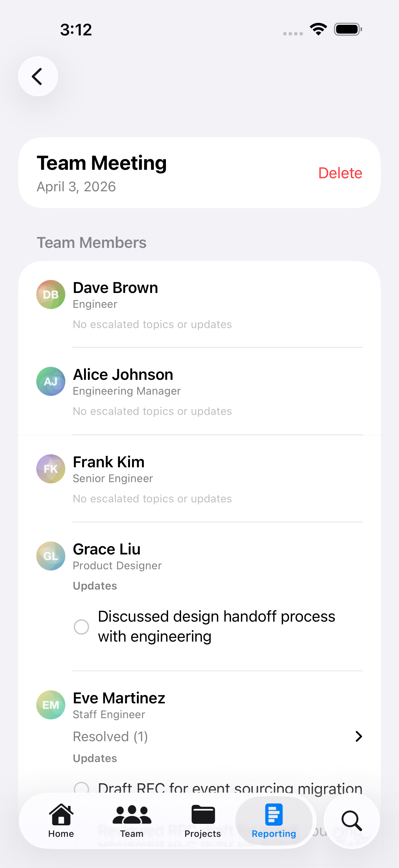Tap the Product Designer role text
Screen dimensions: 399x868
point(117,565)
